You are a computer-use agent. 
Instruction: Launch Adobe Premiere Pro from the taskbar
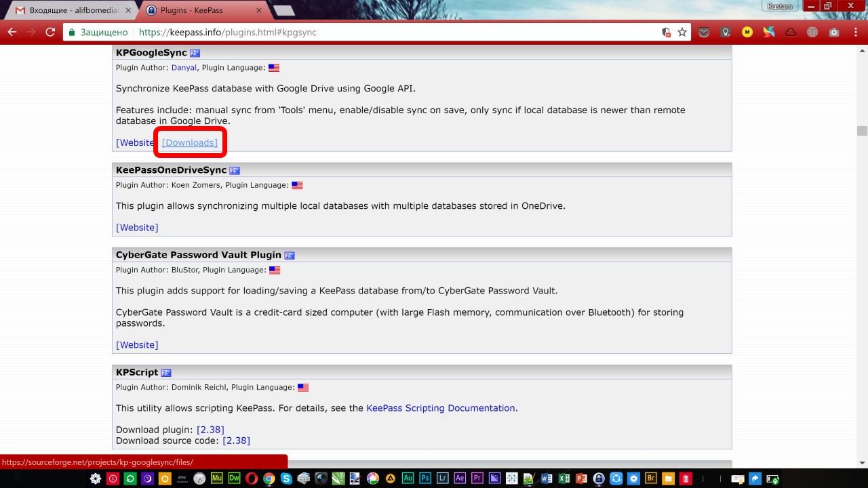pyautogui.click(x=477, y=479)
